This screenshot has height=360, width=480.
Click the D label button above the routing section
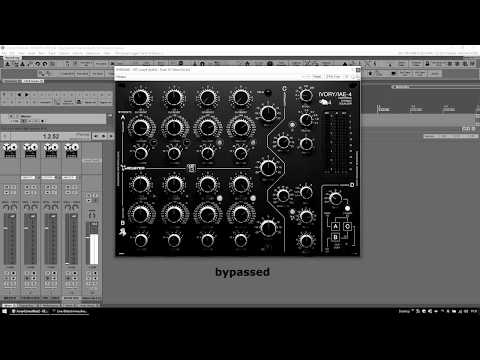[352, 184]
